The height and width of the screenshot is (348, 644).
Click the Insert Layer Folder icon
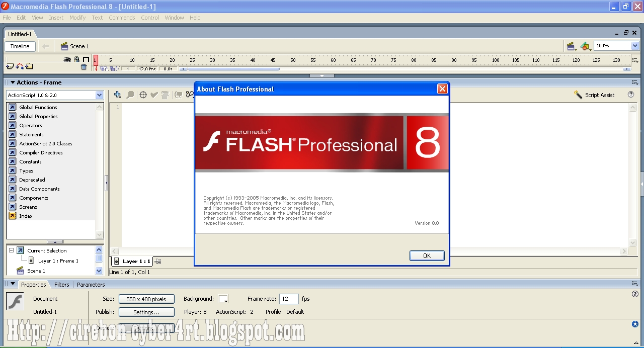pyautogui.click(x=29, y=66)
